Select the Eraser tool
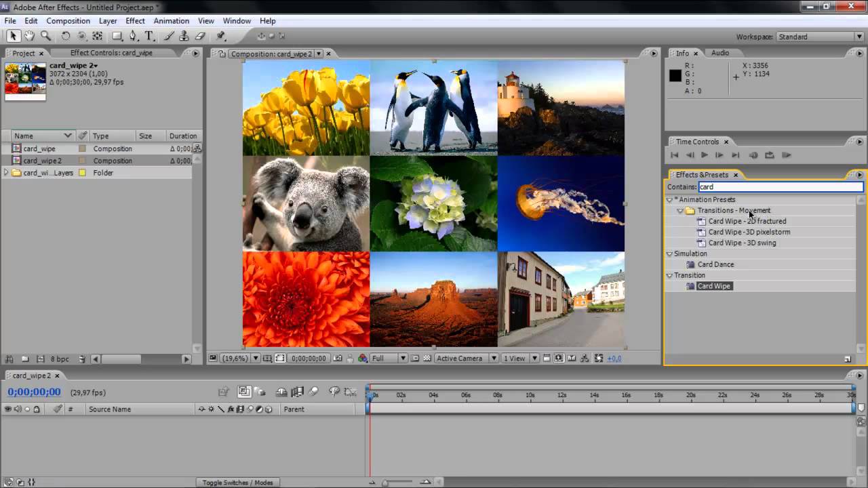Viewport: 868px width, 488px height. pyautogui.click(x=200, y=36)
